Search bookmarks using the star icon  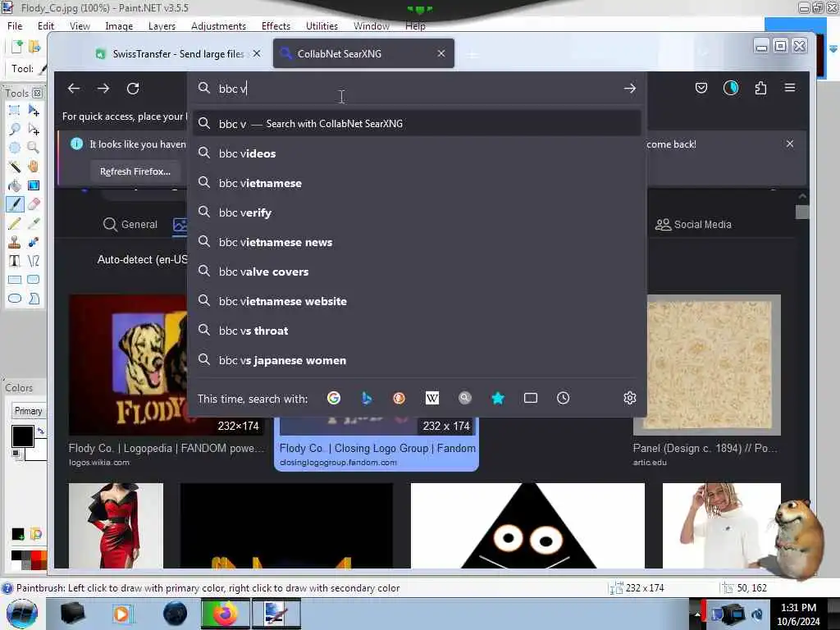[498, 398]
